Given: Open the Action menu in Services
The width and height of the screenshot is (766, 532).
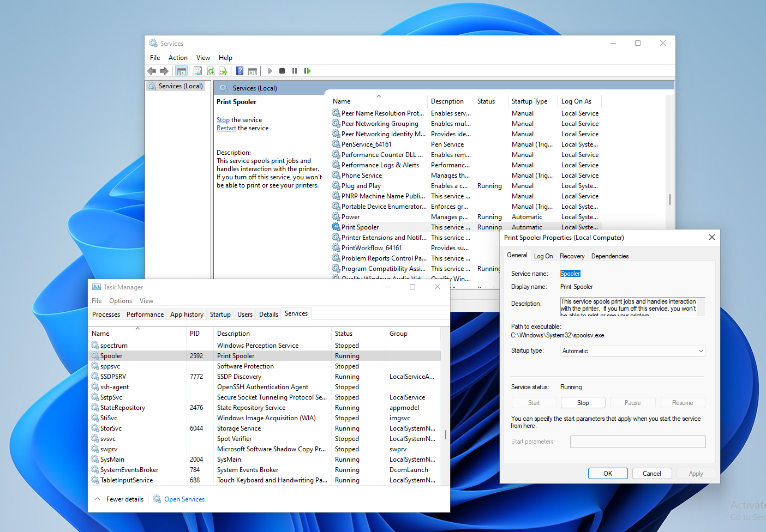Looking at the screenshot, I should (x=178, y=57).
